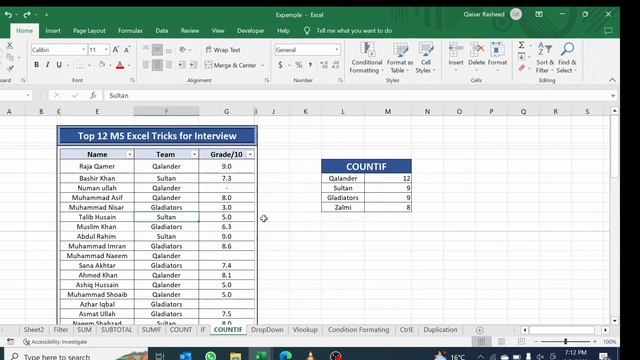640x360 pixels.
Task: Toggle center horizontal alignment
Action: (x=157, y=65)
